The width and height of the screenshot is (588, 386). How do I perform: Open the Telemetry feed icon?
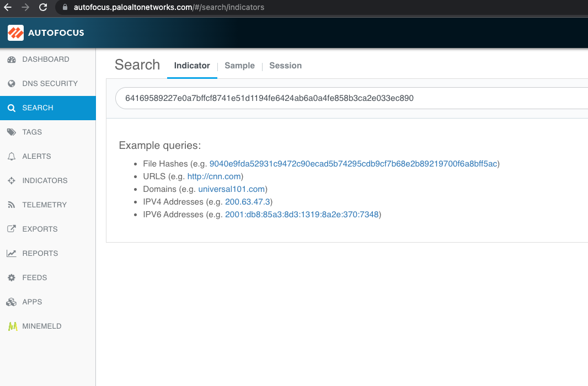point(11,205)
